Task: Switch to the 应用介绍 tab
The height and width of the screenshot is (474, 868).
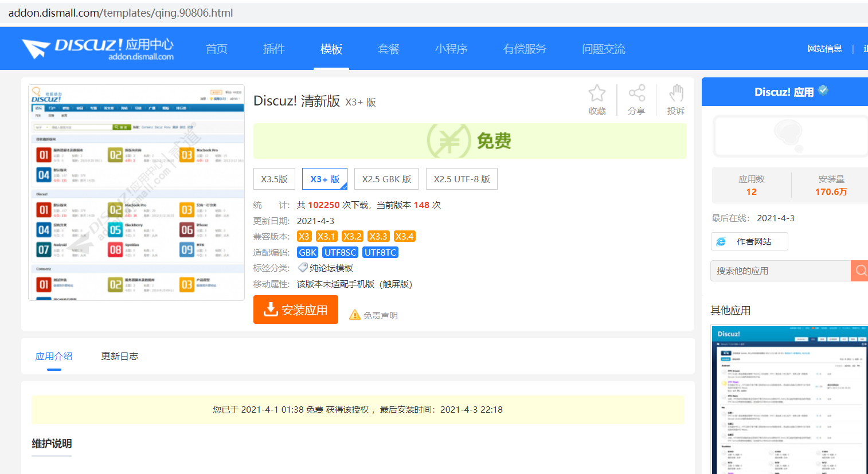Action: [54, 356]
